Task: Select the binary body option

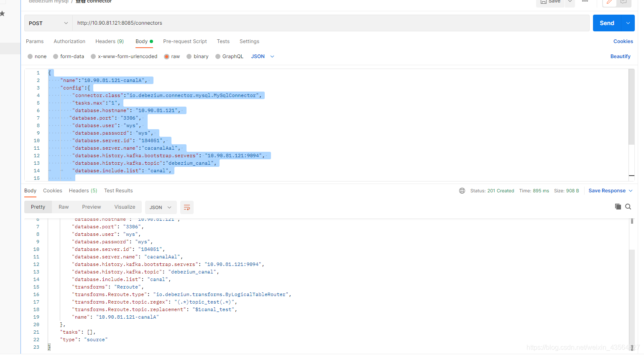Action: pos(197,56)
